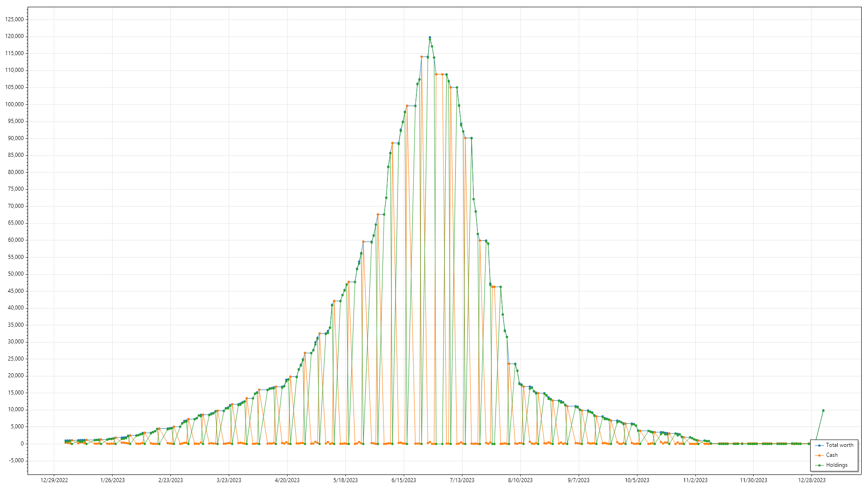The width and height of the screenshot is (868, 488).
Task: Click the 60,000 value axis label
Action: (x=16, y=240)
